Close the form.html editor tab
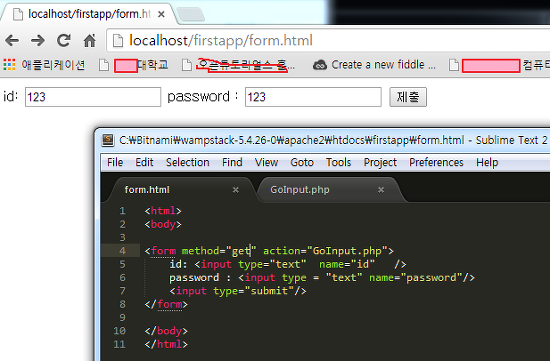 tap(236, 190)
